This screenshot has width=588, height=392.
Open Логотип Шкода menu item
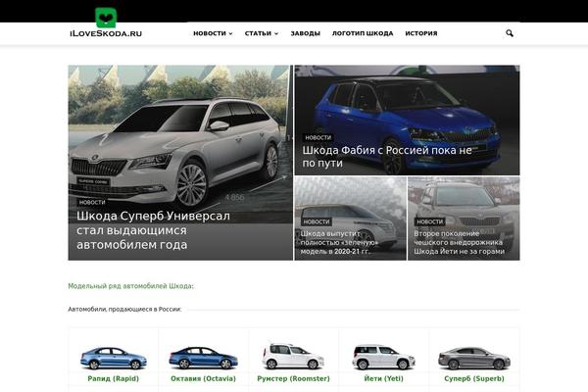[363, 33]
